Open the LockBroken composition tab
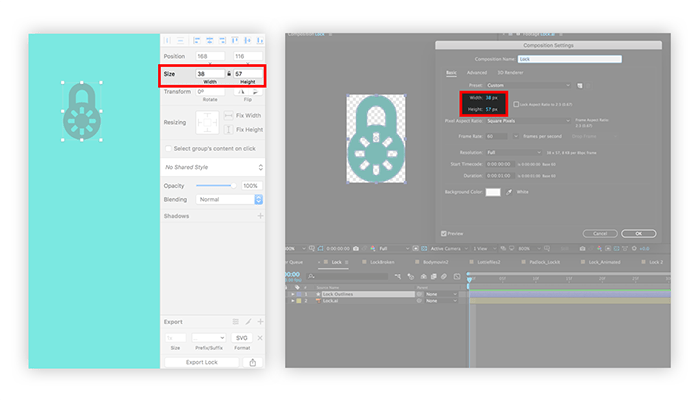This screenshot has height=401, width=700. point(382,262)
